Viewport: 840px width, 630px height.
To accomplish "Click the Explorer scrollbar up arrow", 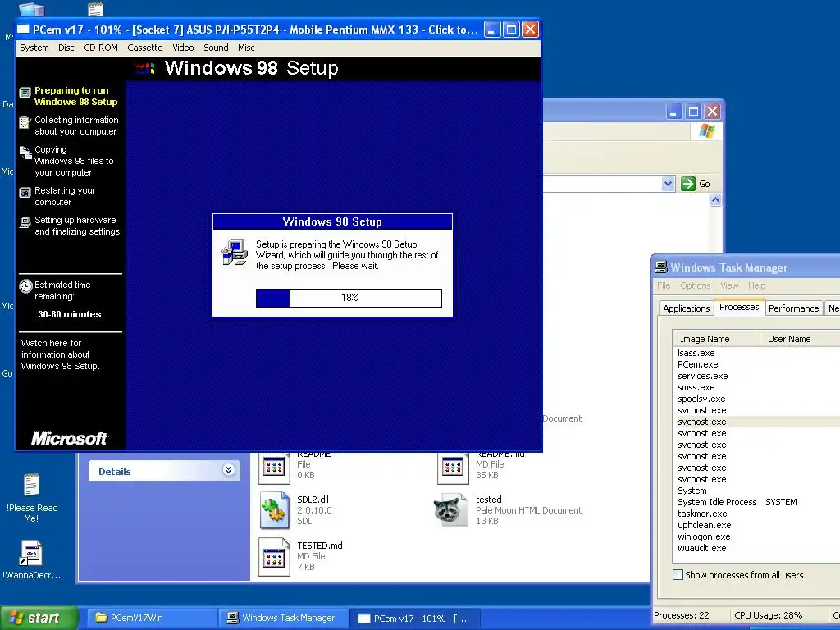I will pyautogui.click(x=715, y=200).
